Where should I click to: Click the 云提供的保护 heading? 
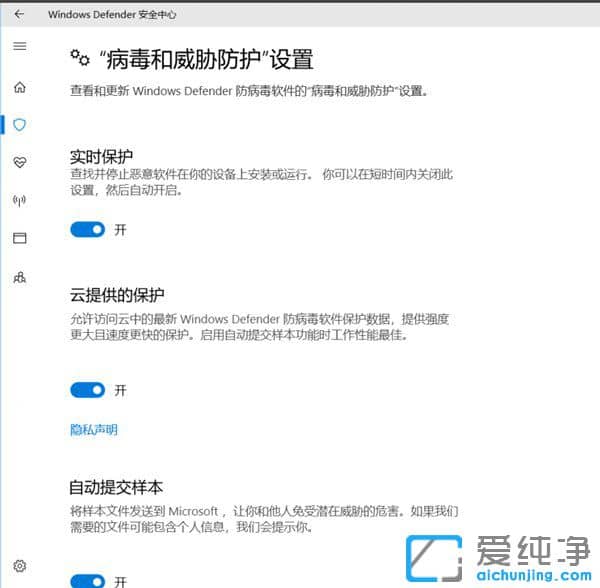(x=117, y=295)
